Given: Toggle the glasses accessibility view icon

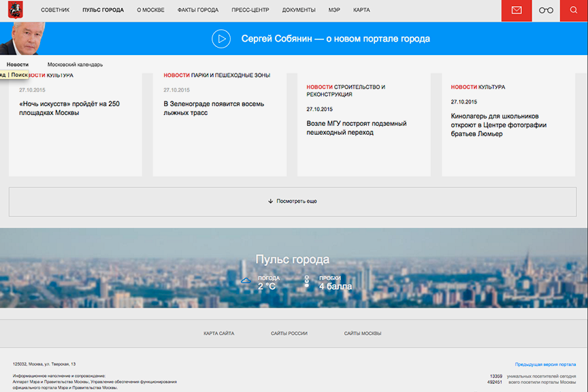Looking at the screenshot, I should (x=546, y=10).
